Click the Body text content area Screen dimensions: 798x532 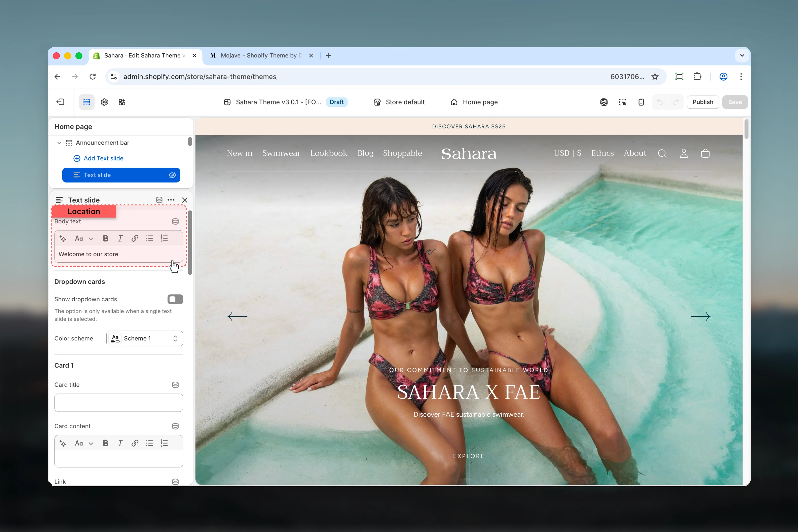click(119, 255)
